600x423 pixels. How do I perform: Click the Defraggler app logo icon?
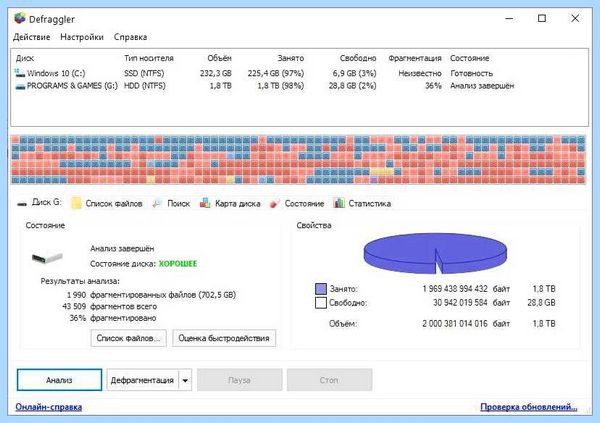coord(20,18)
